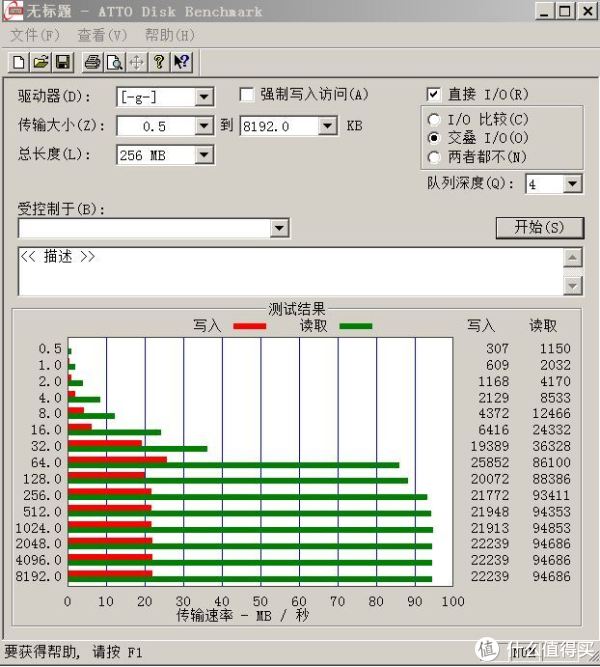Click description box scroll down arrow
Viewport: 600px width, 667px height.
pyautogui.click(x=573, y=285)
